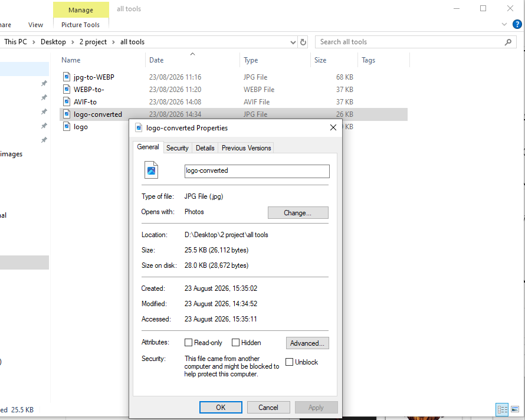
Task: Click the AVIF-to file icon
Action: [67, 102]
